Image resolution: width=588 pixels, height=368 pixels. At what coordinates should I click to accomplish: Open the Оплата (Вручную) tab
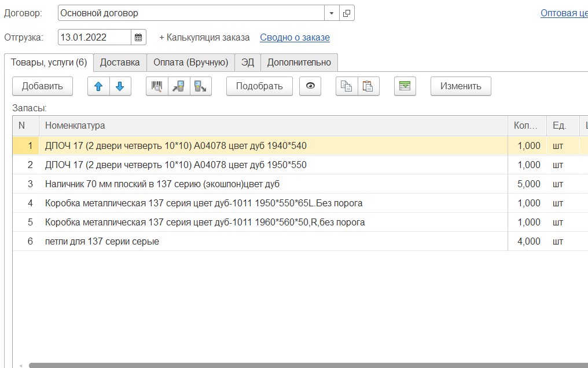coord(190,63)
